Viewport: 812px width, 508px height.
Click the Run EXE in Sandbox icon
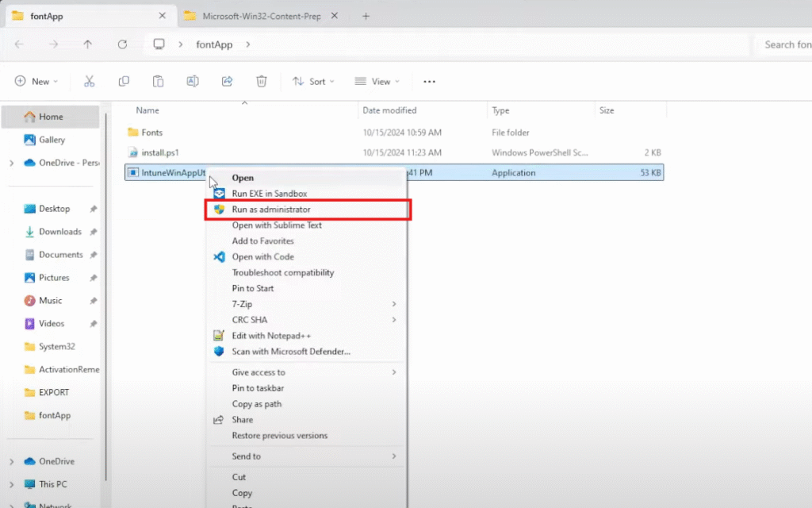tap(219, 194)
